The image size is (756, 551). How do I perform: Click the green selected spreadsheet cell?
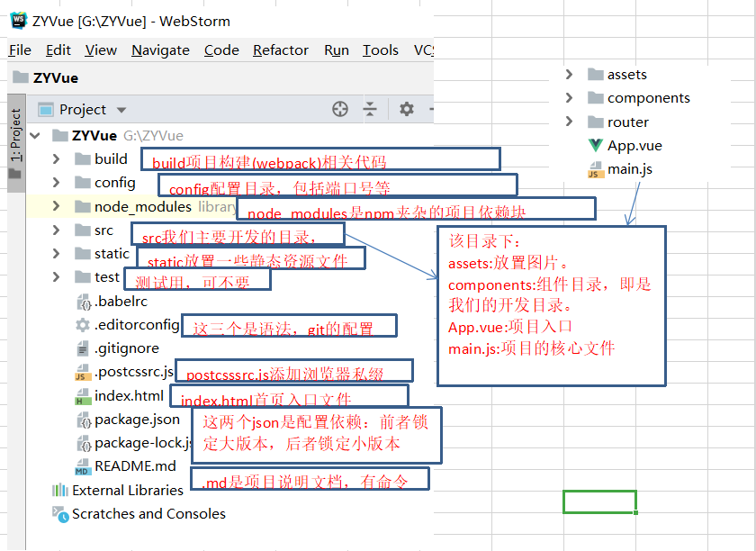point(599,501)
